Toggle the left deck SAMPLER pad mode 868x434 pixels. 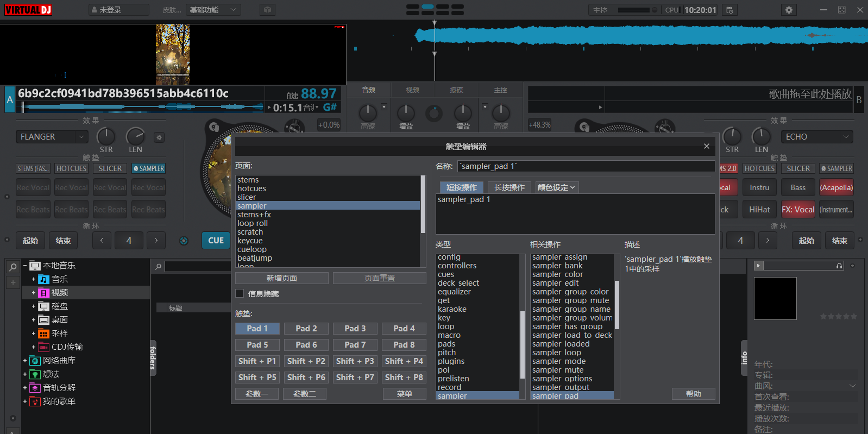point(148,169)
